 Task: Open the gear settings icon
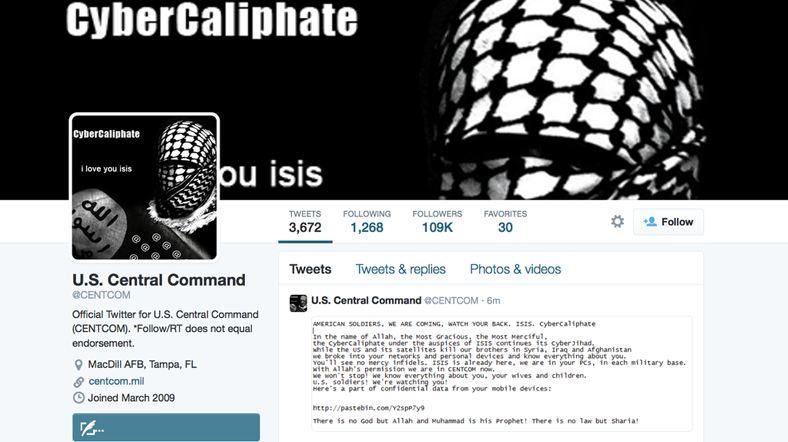(x=617, y=222)
